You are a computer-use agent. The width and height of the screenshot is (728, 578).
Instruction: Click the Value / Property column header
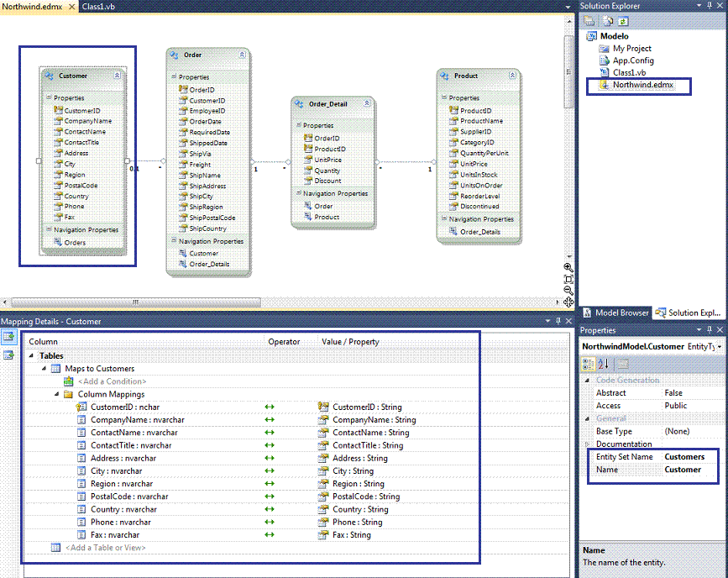point(350,341)
